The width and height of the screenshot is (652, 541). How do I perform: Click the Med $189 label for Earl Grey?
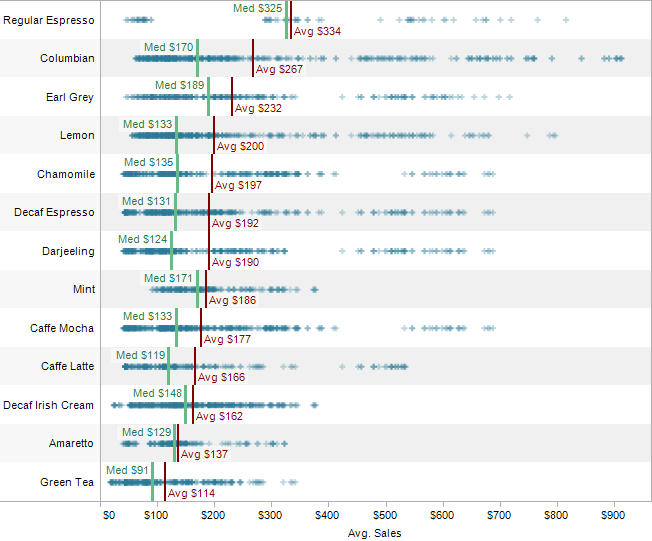click(x=179, y=85)
